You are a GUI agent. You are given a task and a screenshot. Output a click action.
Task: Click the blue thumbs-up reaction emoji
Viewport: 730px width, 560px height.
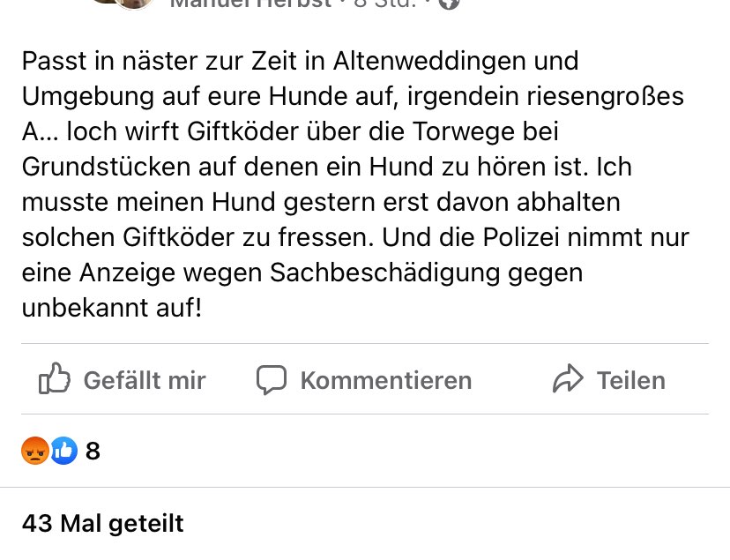pyautogui.click(x=63, y=451)
